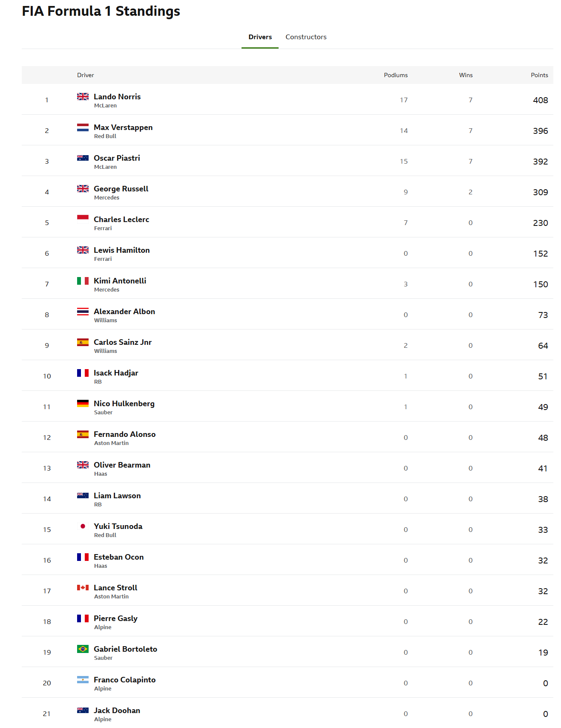Click driver name George Russell
This screenshot has width=561, height=728.
pyautogui.click(x=121, y=189)
